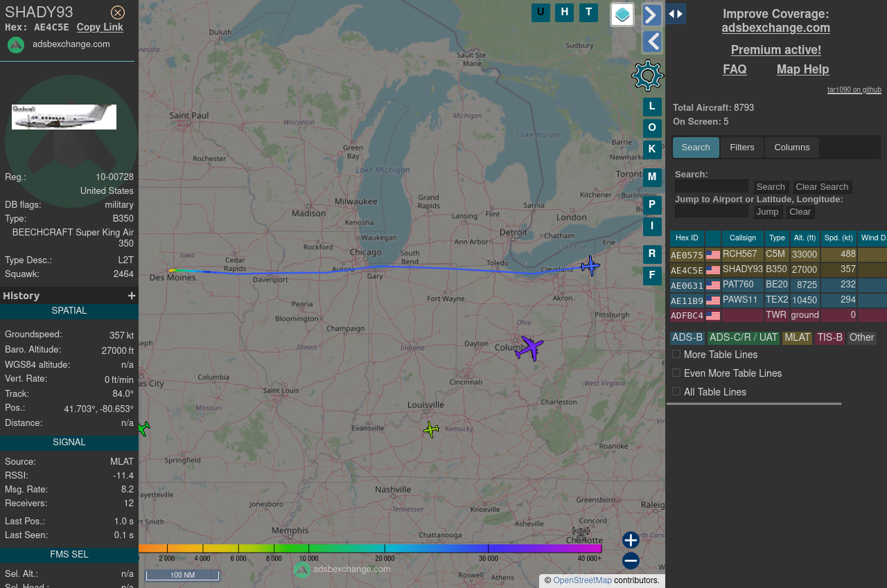The width and height of the screenshot is (887, 588).
Task: Toggle the M map option button
Action: (x=652, y=177)
